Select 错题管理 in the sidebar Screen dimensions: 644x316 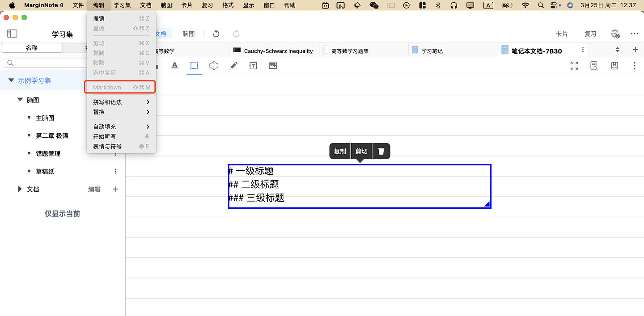(48, 153)
